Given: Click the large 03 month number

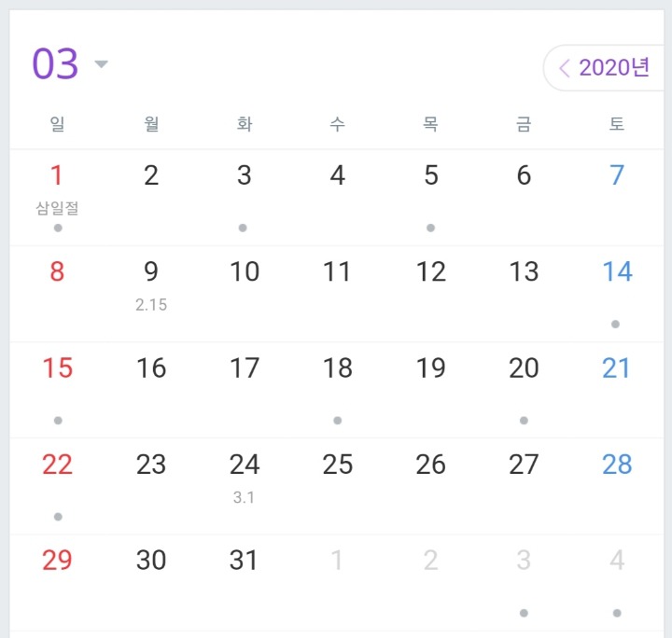Looking at the screenshot, I should click(x=56, y=63).
